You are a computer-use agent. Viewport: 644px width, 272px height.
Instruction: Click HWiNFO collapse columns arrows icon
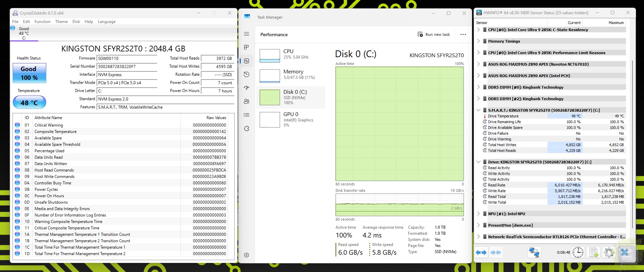(x=496, y=252)
